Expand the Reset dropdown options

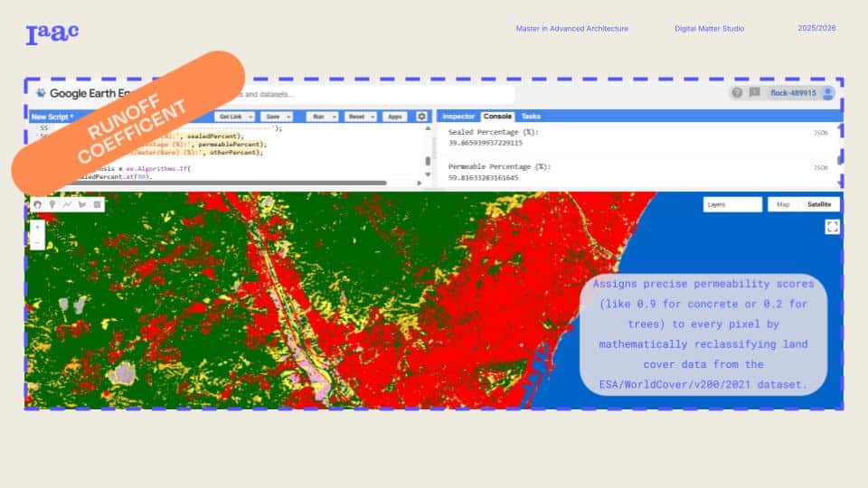click(360, 117)
